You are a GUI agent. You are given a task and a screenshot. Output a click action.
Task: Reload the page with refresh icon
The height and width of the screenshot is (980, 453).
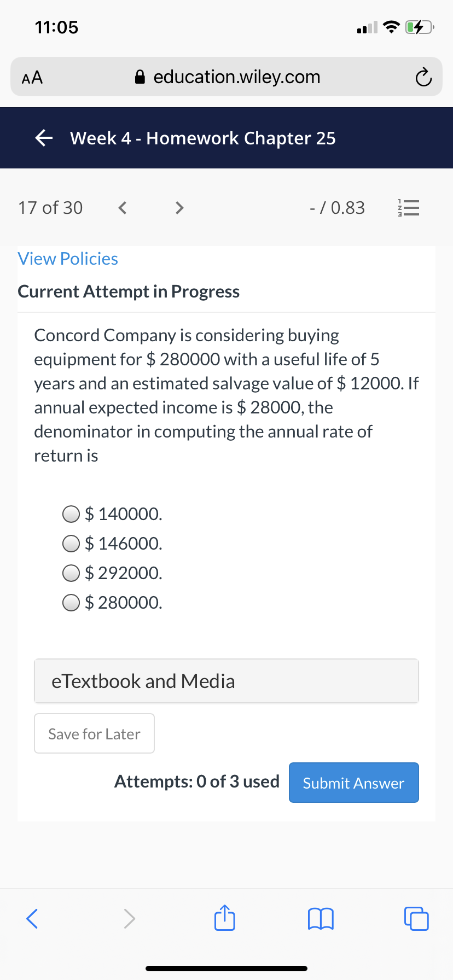pos(423,78)
